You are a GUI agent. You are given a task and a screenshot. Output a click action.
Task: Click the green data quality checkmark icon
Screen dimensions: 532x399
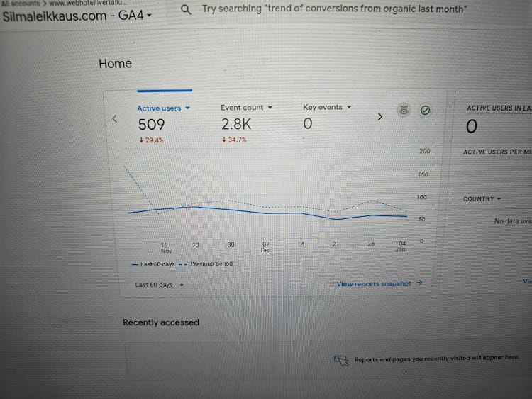(x=425, y=110)
